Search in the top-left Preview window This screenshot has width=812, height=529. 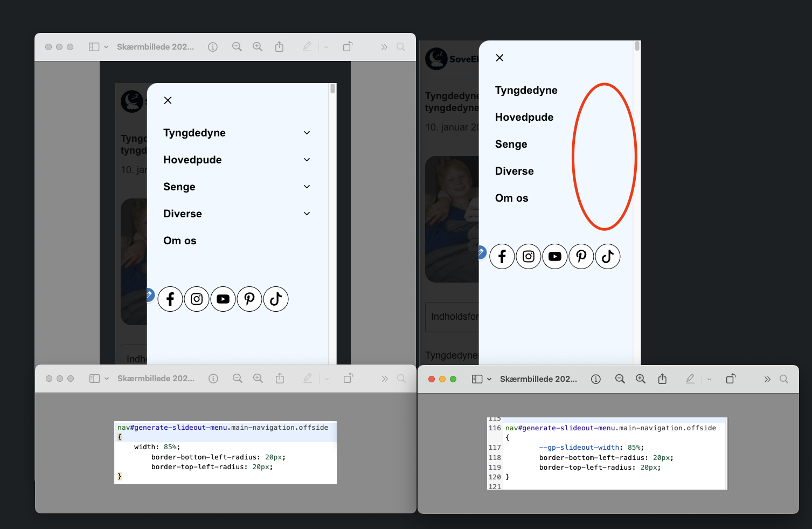(x=401, y=47)
